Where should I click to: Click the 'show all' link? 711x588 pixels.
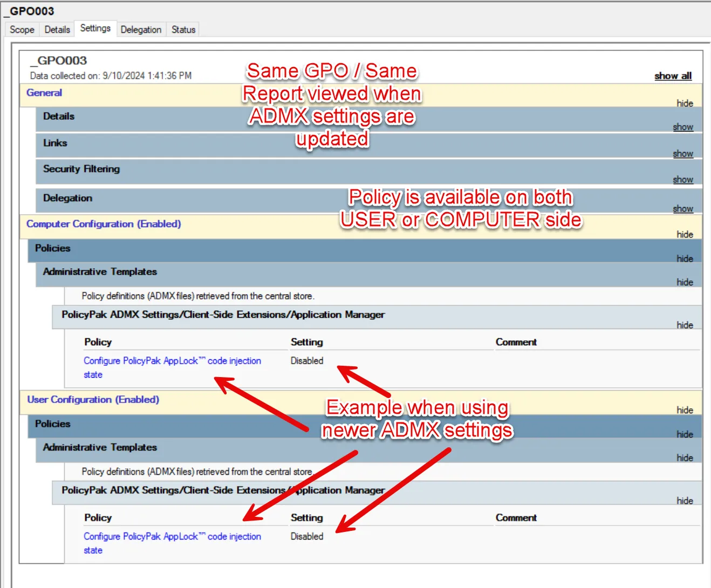coord(673,76)
